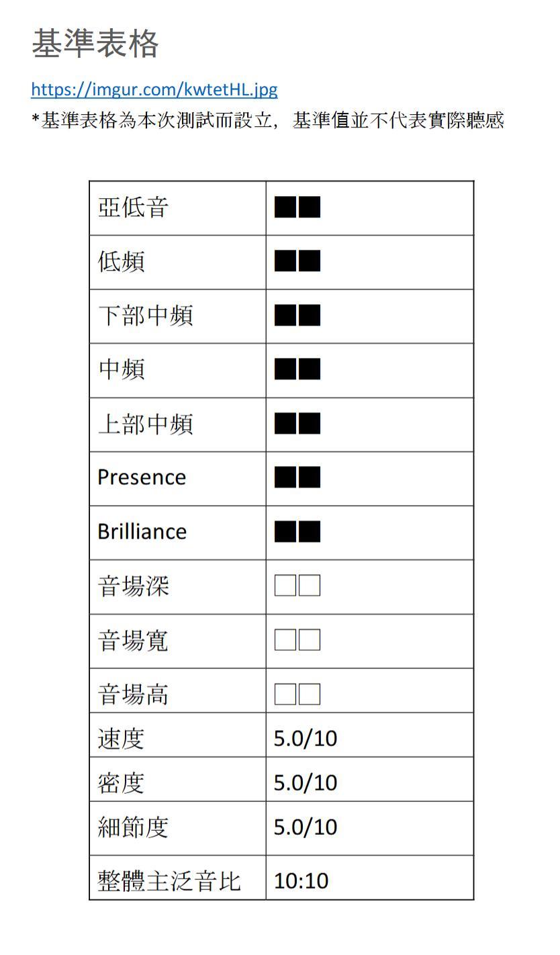560x955 pixels.
Task: Open the imgur.com/kwtetHL.jpg link
Action: pos(154,89)
